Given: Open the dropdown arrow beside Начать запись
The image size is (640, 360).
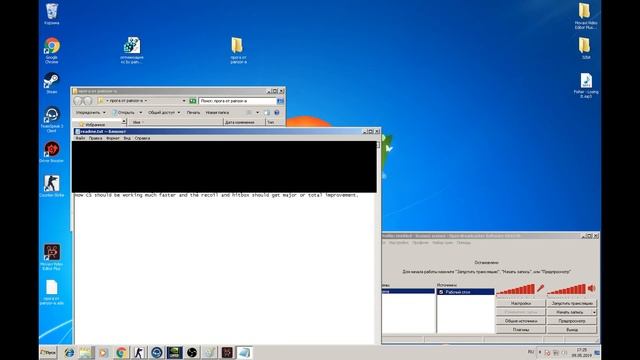Looking at the screenshot, I should click(594, 312).
